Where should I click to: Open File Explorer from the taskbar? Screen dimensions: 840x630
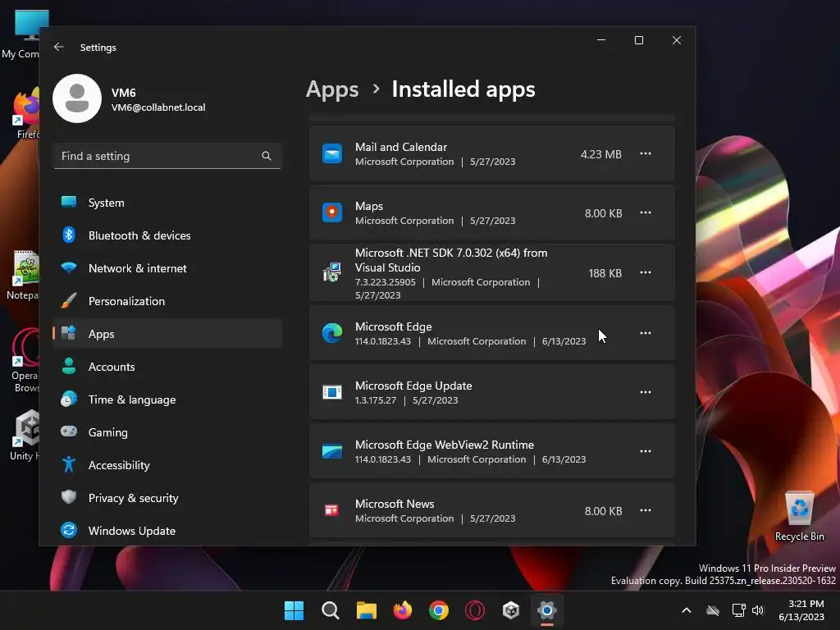tap(367, 610)
